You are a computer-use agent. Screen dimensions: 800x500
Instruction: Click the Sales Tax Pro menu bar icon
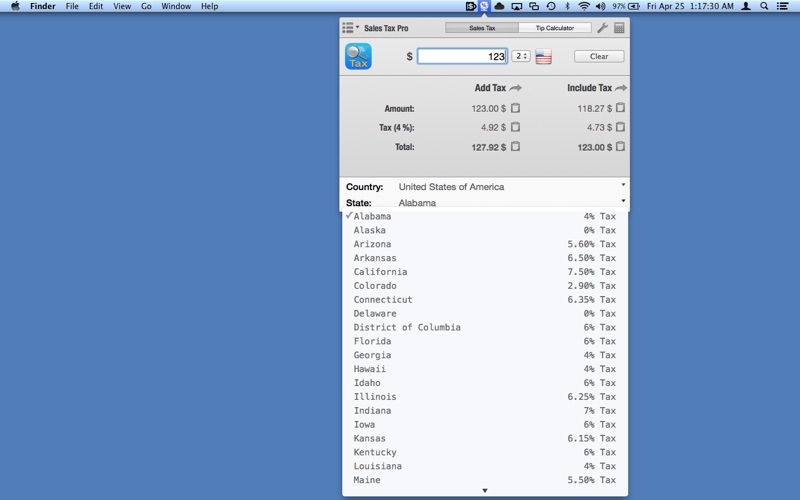point(484,6)
